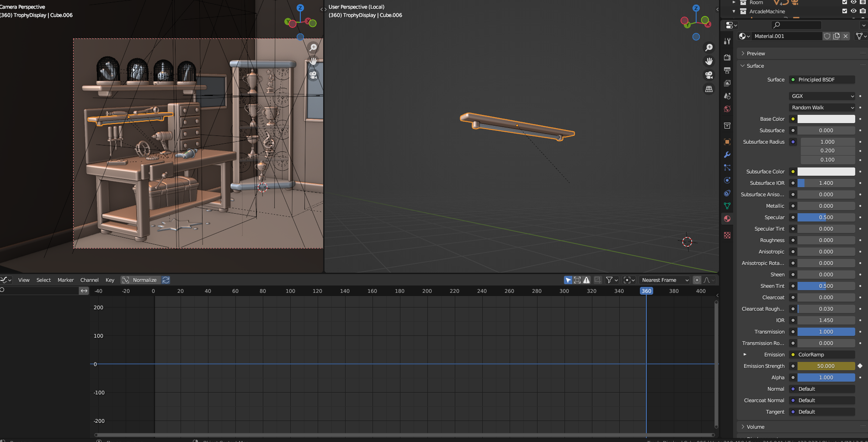Open the World properties tab
Screen dimensions: 868x442
(727, 109)
